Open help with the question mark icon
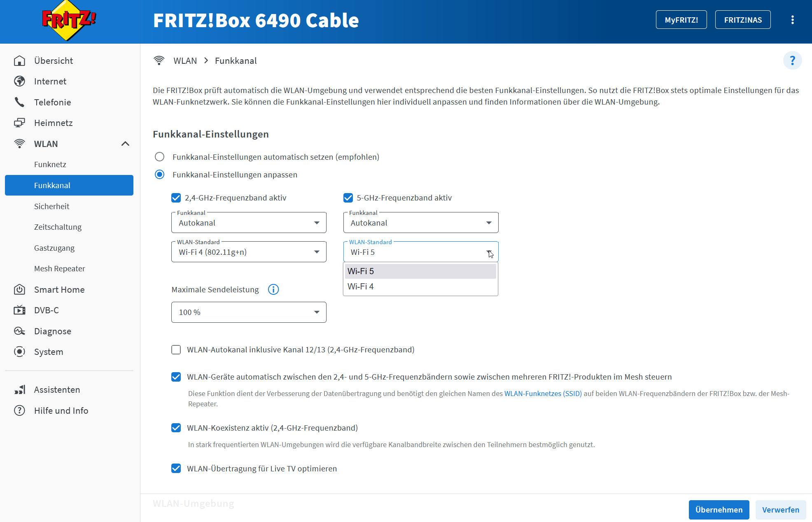Screen dimensions: 812x522 point(792,61)
